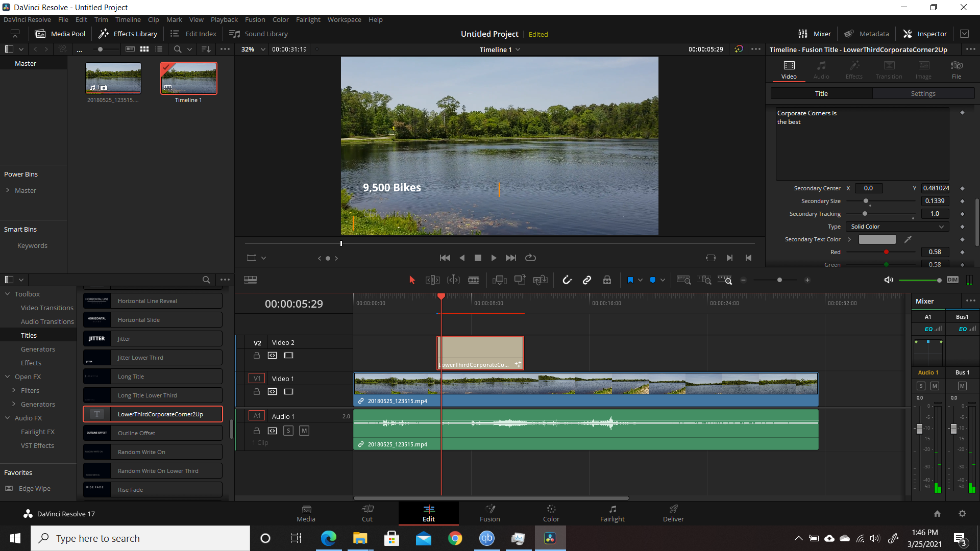Switch to the Deliver page

[673, 513]
